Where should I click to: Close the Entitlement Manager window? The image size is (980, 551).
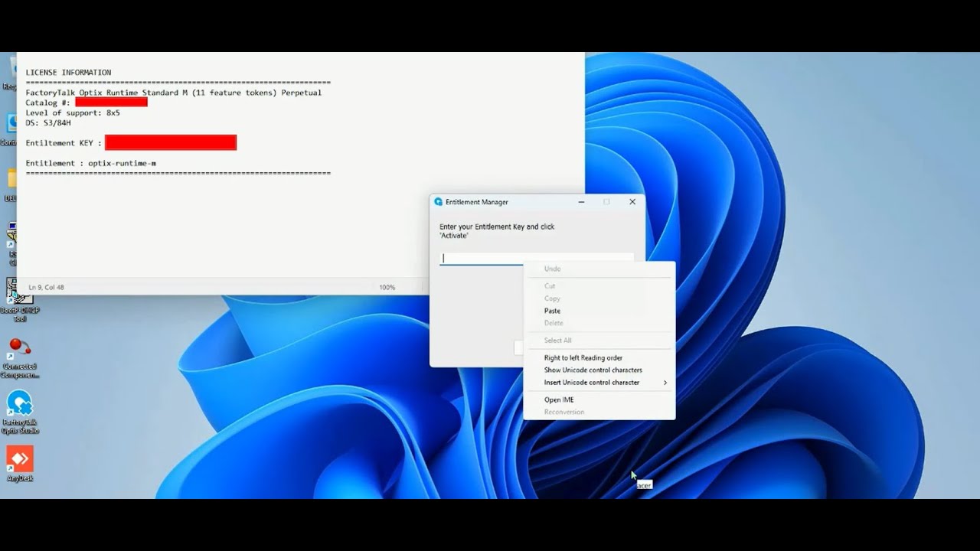pyautogui.click(x=632, y=202)
